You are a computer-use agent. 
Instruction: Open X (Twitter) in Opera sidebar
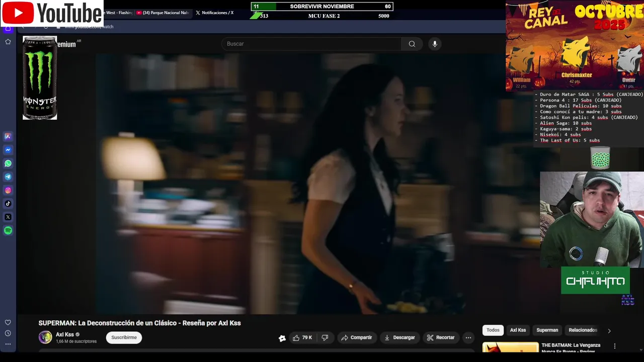[x=8, y=217]
